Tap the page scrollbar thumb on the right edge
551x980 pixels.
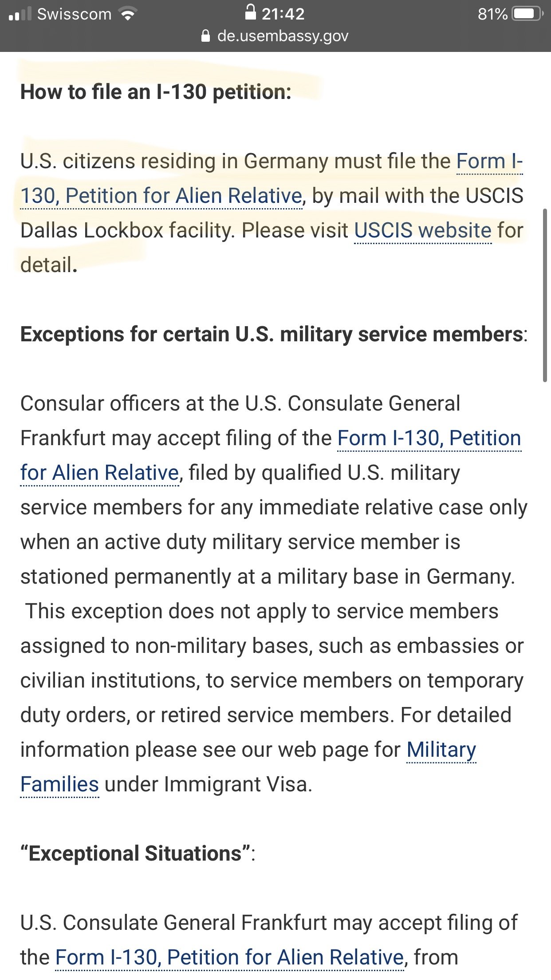pyautogui.click(x=545, y=295)
